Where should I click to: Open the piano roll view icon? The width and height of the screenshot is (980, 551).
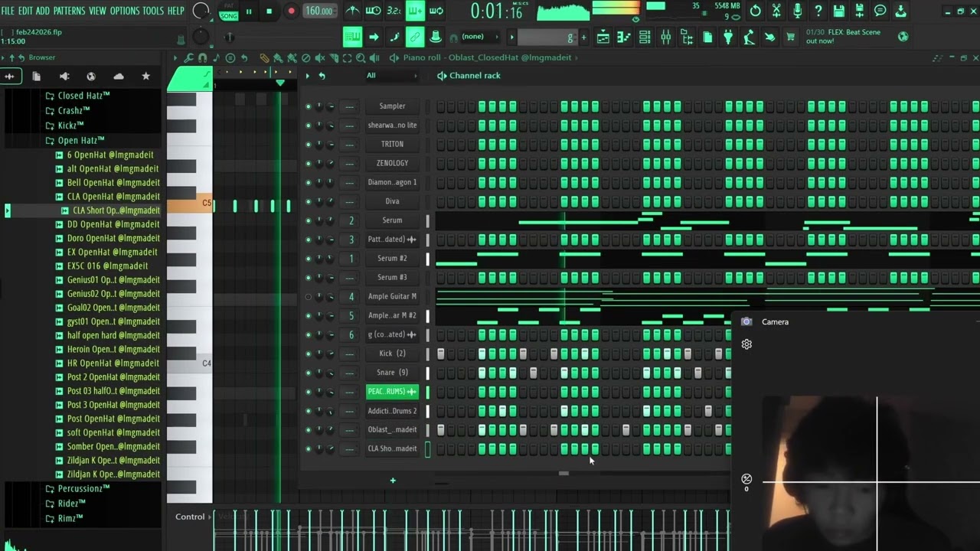click(624, 36)
